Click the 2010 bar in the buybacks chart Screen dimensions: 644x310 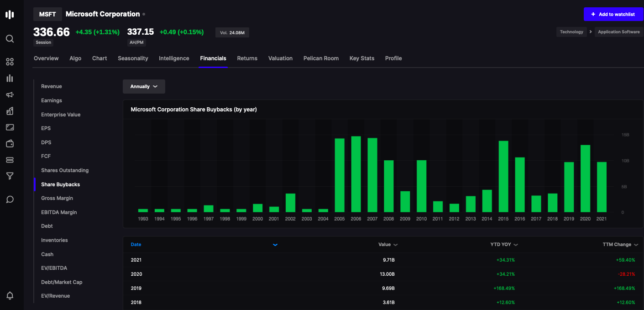click(421, 186)
